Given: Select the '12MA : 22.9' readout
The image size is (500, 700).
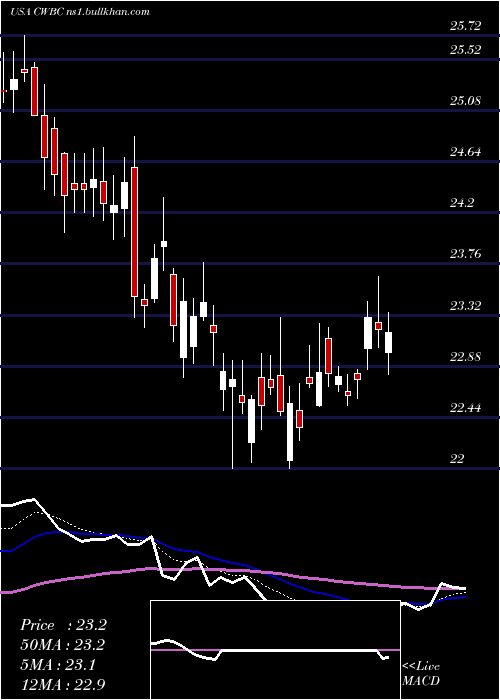Looking at the screenshot, I should click(63, 684).
